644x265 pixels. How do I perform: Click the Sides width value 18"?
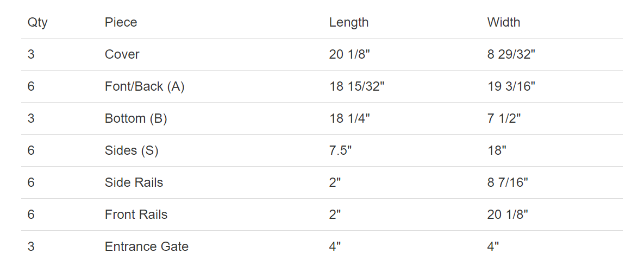[497, 150]
